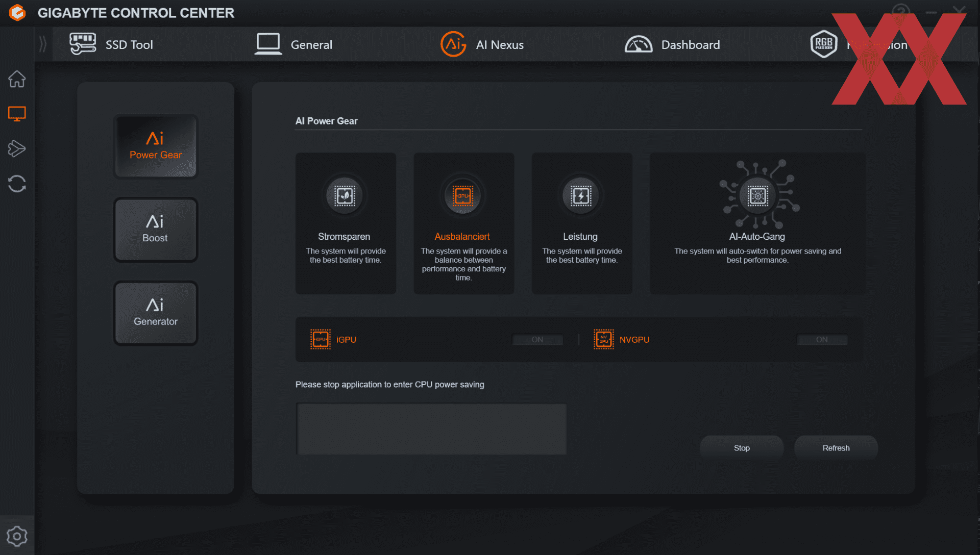The height and width of the screenshot is (555, 980).
Task: Choose the Leistung performance mode icon
Action: (x=581, y=196)
